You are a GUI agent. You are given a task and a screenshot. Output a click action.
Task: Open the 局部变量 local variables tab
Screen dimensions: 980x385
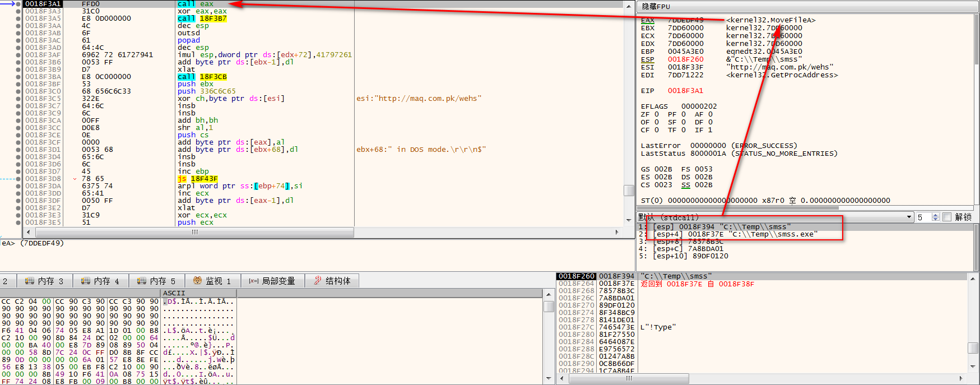[272, 281]
